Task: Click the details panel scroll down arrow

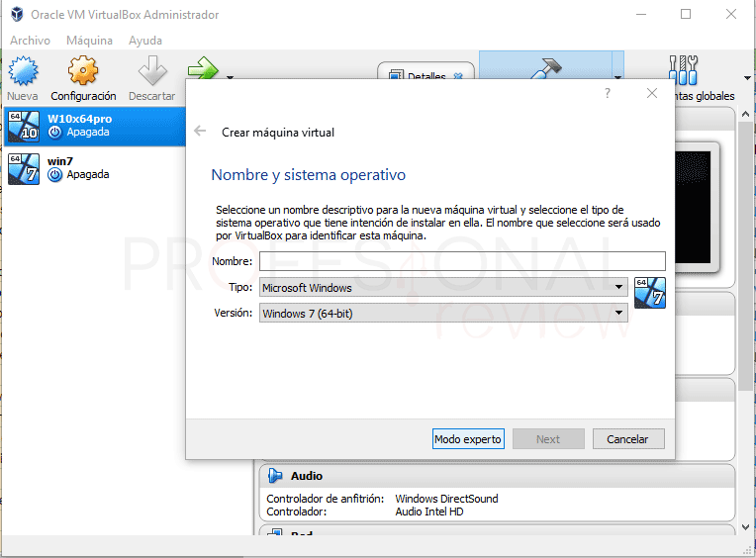Action: (745, 527)
